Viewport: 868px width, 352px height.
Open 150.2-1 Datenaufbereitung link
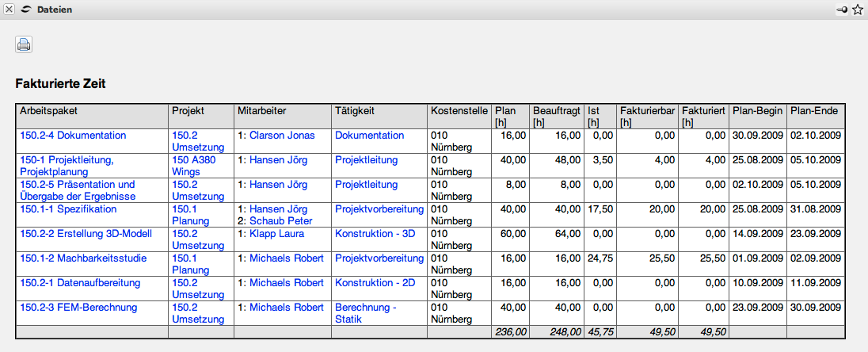tap(80, 283)
